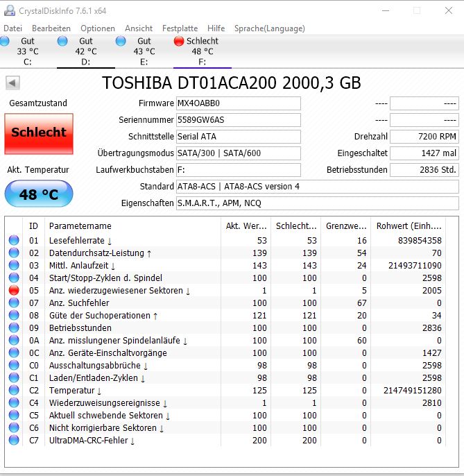Select drive C: tab at 33 °C
The width and height of the screenshot is (464, 476).
click(x=27, y=51)
